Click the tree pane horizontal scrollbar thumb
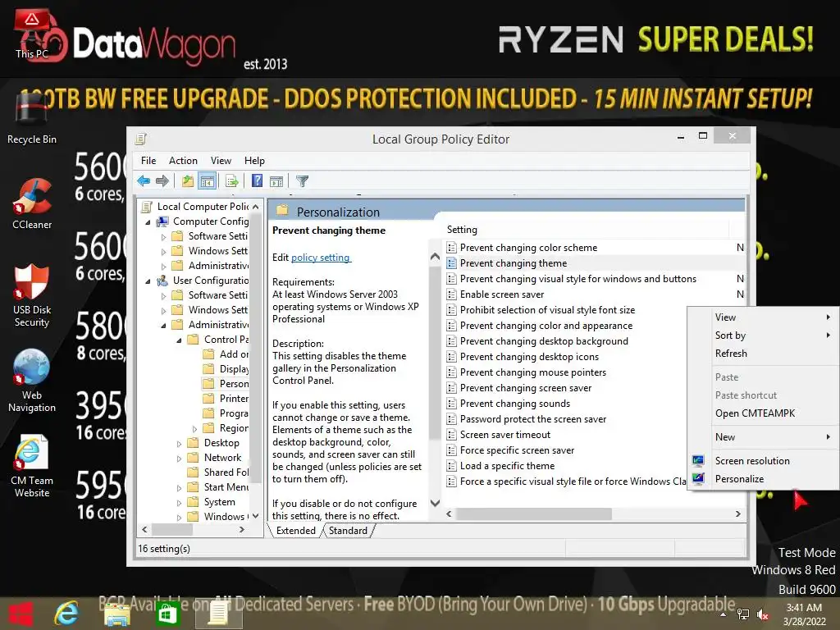 click(172, 530)
